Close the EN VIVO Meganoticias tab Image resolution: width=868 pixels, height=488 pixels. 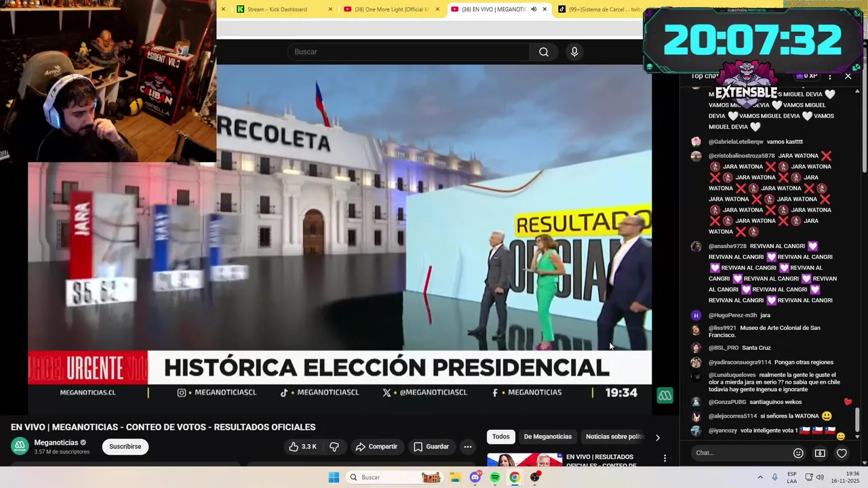545,9
